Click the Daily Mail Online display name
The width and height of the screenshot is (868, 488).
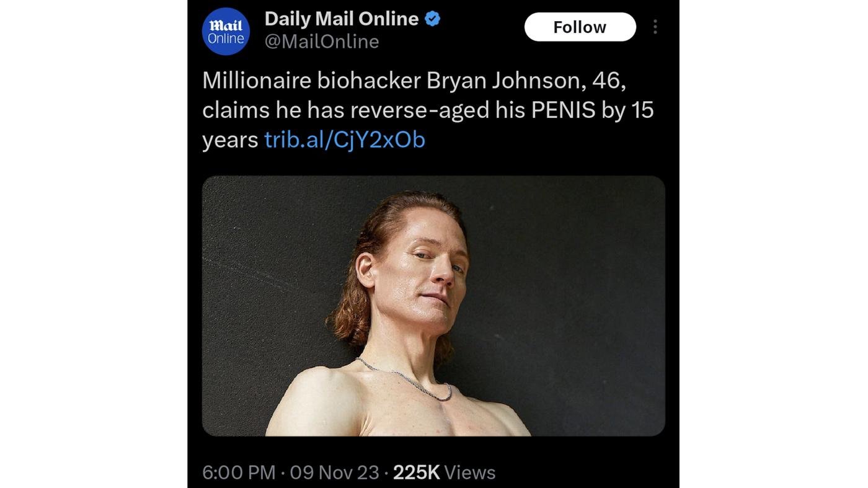coord(341,19)
